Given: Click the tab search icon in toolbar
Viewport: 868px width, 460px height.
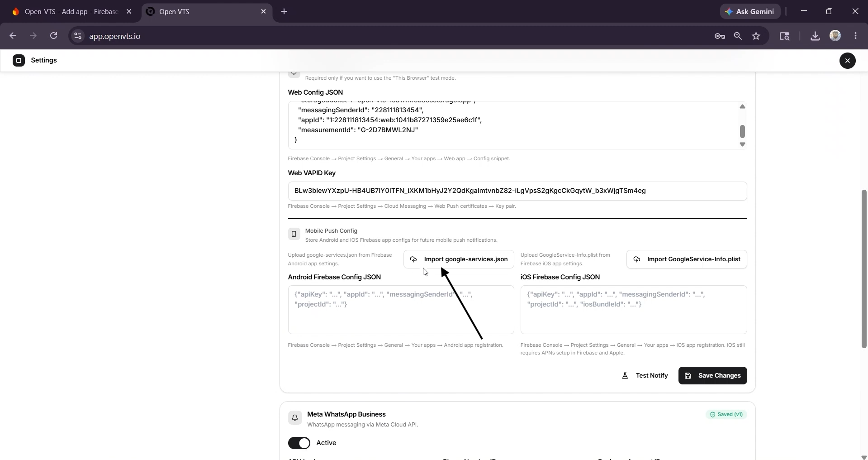Looking at the screenshot, I should tap(784, 36).
